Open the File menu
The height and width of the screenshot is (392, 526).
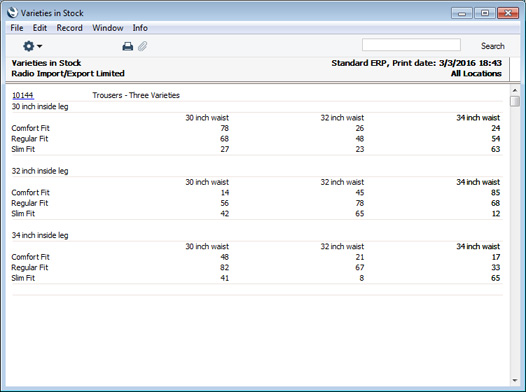point(17,28)
